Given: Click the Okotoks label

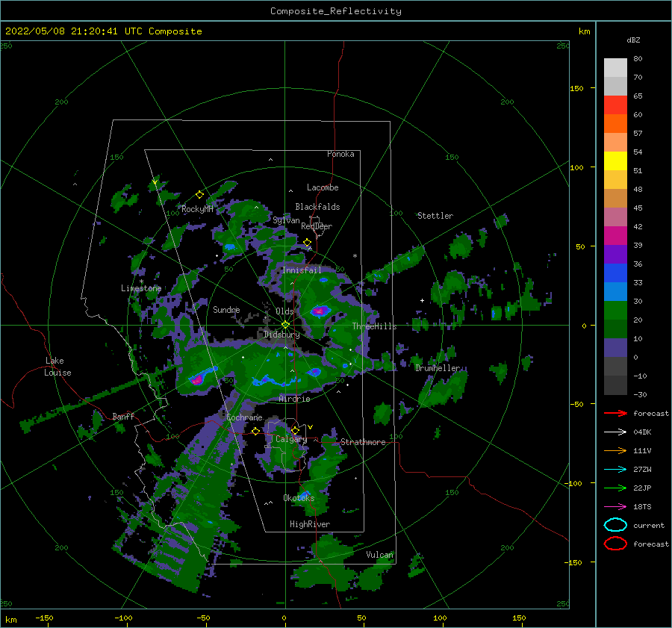Looking at the screenshot, I should (x=299, y=498).
